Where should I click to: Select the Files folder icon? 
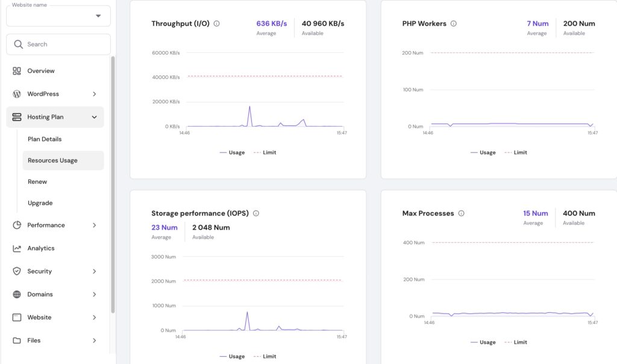click(x=17, y=340)
